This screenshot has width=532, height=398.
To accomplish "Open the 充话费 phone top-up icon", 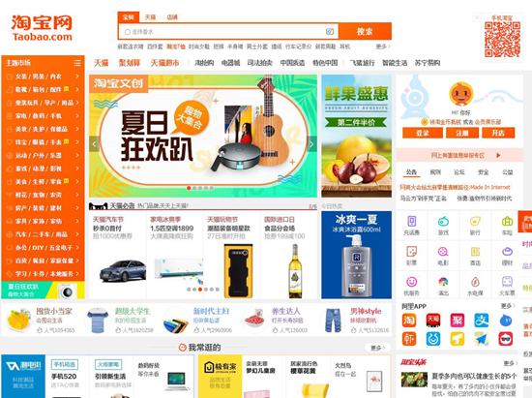I will (x=411, y=226).
